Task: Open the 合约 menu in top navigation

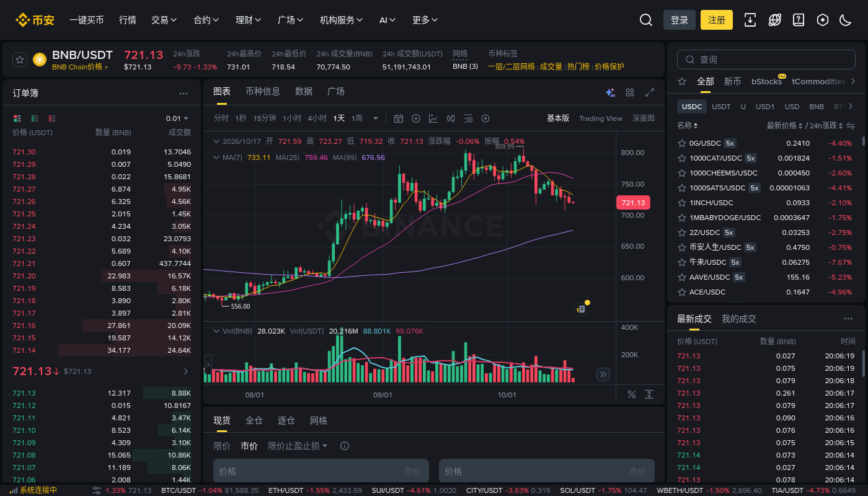Action: click(206, 20)
